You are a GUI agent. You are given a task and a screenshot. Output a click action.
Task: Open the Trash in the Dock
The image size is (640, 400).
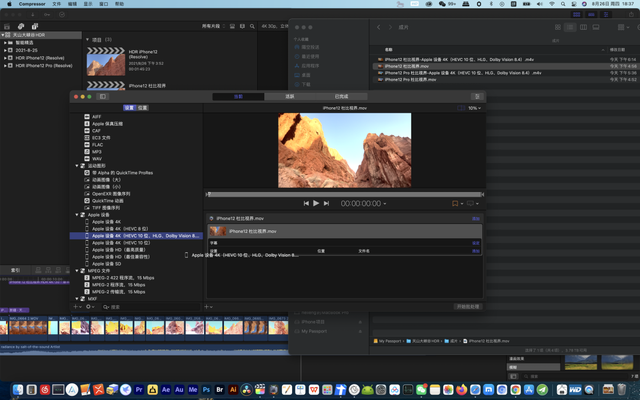pyautogui.click(x=622, y=389)
